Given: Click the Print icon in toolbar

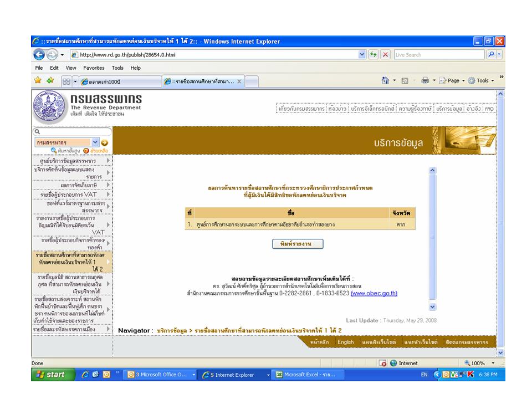Looking at the screenshot, I should pos(425,81).
